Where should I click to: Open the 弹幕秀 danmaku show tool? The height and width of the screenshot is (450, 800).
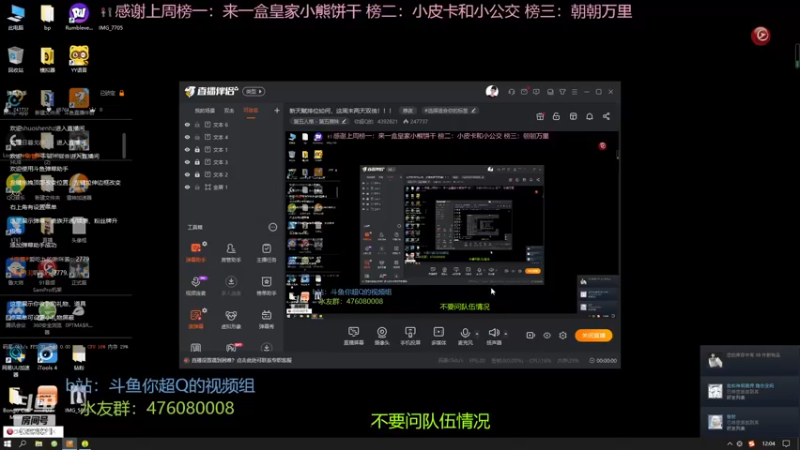pos(266,319)
